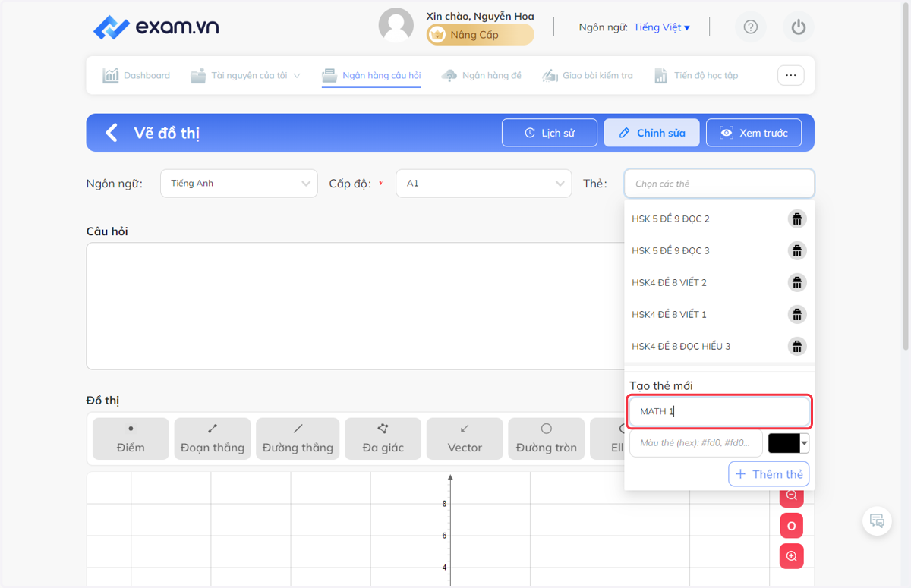The height and width of the screenshot is (588, 911).
Task: Click the power logout icon
Action: tap(798, 27)
